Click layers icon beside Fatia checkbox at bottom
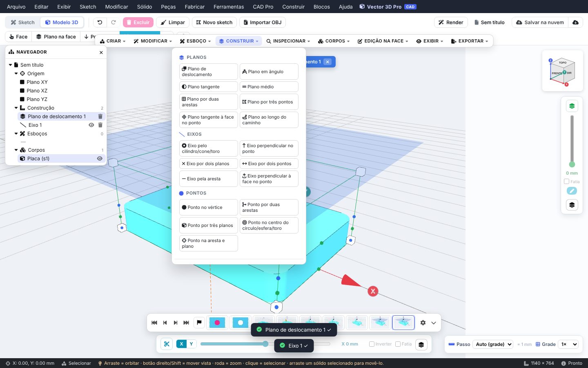The width and height of the screenshot is (588, 368). click(421, 344)
